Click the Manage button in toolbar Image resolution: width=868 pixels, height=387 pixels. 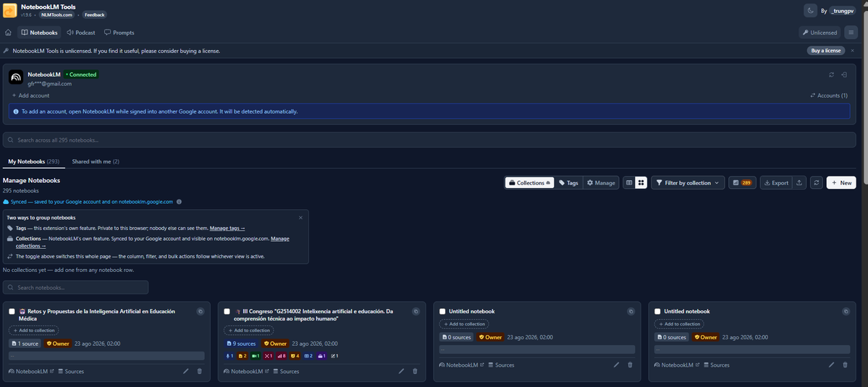point(601,182)
